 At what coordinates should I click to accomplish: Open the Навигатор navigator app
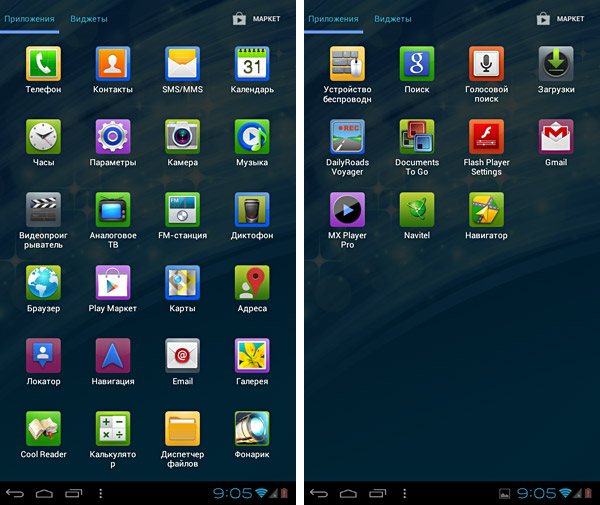(486, 210)
